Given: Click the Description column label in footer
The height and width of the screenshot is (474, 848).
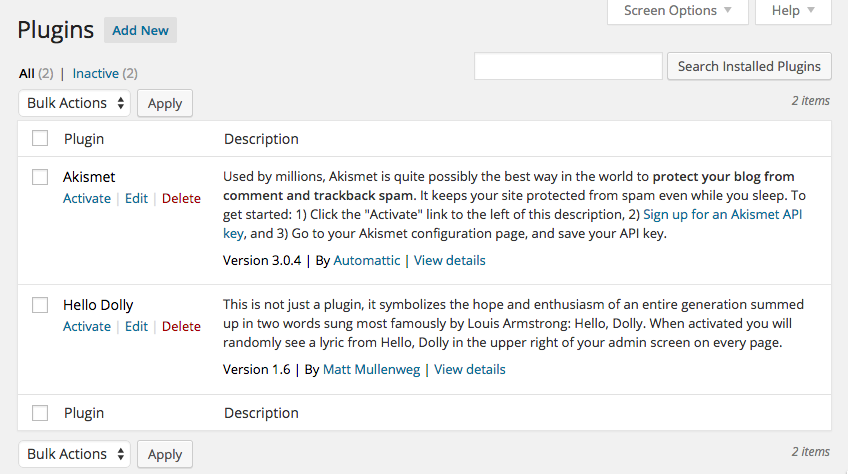Looking at the screenshot, I should coord(261,413).
